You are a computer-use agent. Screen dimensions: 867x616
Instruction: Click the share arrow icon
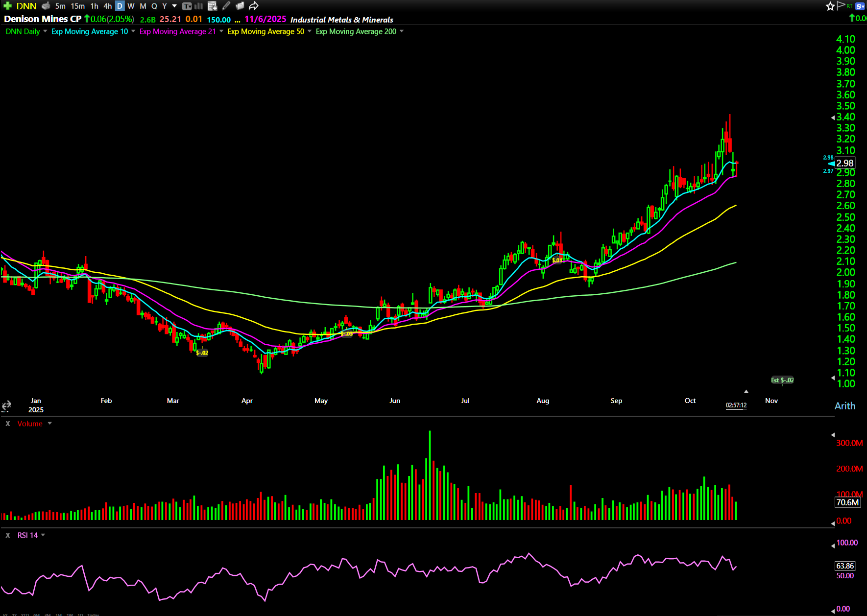[x=253, y=6]
